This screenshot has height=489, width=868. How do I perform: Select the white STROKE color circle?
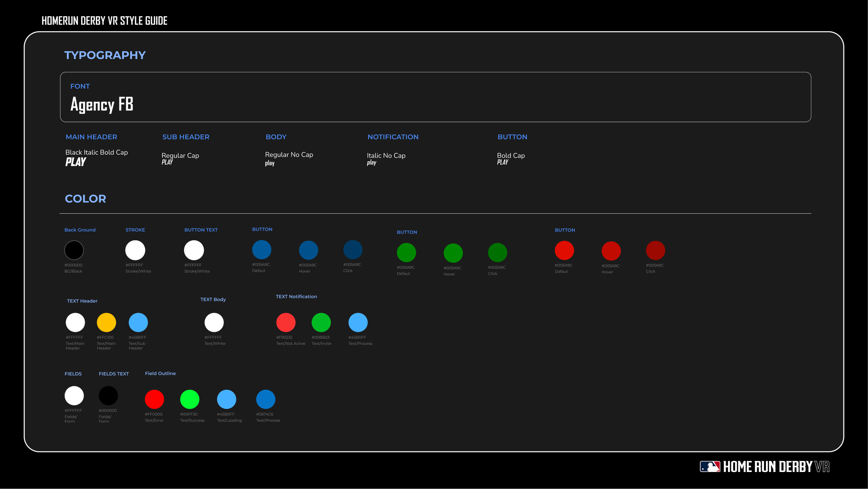coord(135,250)
